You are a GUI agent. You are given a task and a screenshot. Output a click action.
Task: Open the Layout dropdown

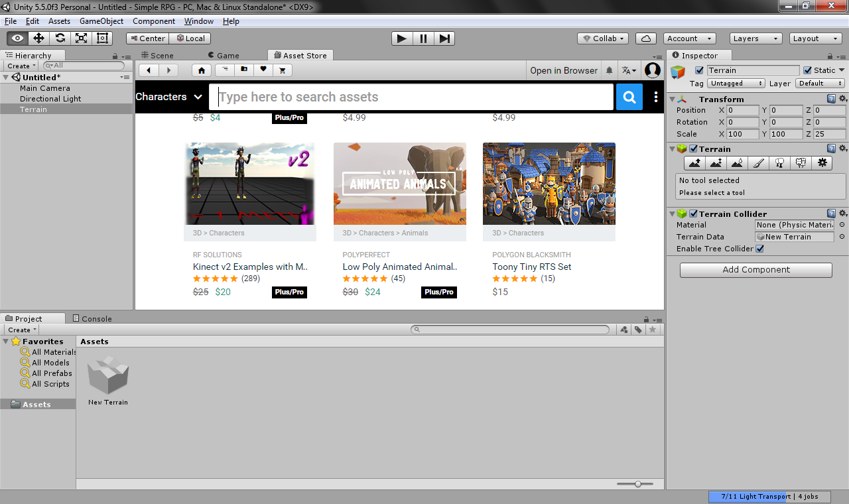(816, 38)
